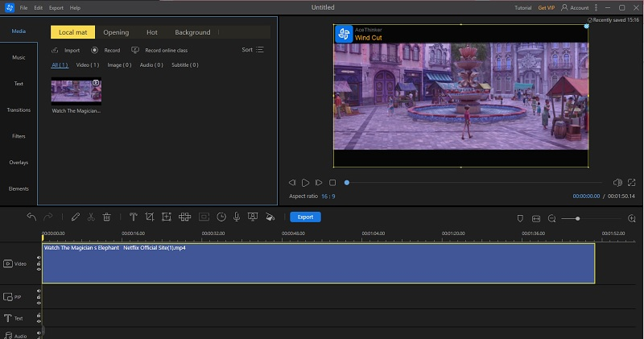Mute the PIP track speaker toggle
The image size is (644, 339).
pos(39,291)
